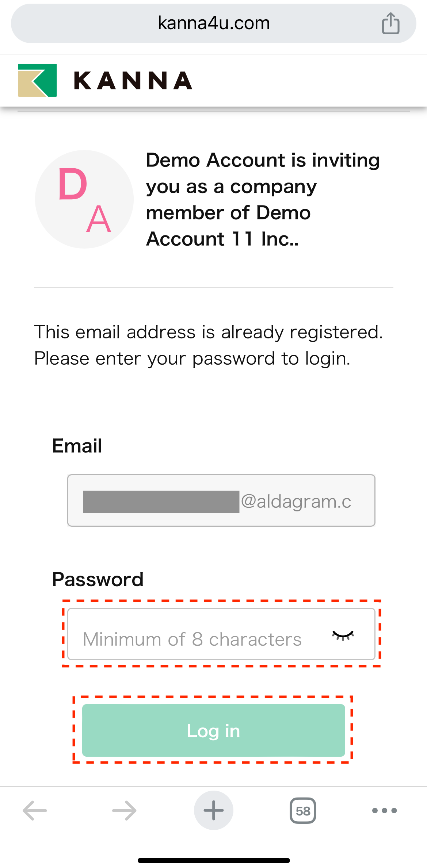Screen dimensions: 427x868
Task: Tap the share icon next to the address bar
Action: pos(390,23)
